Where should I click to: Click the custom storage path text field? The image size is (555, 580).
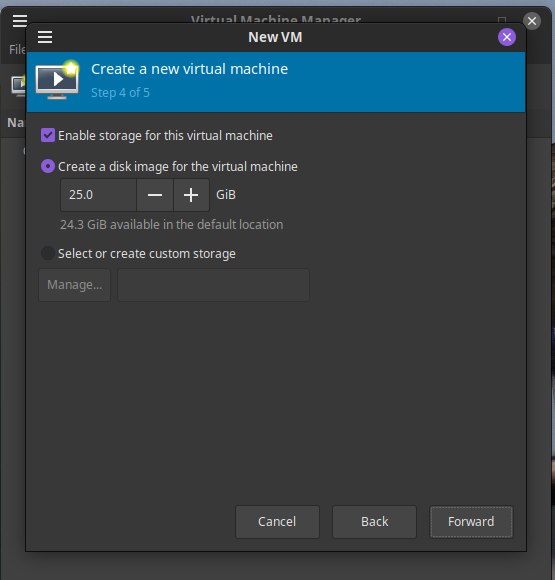213,285
